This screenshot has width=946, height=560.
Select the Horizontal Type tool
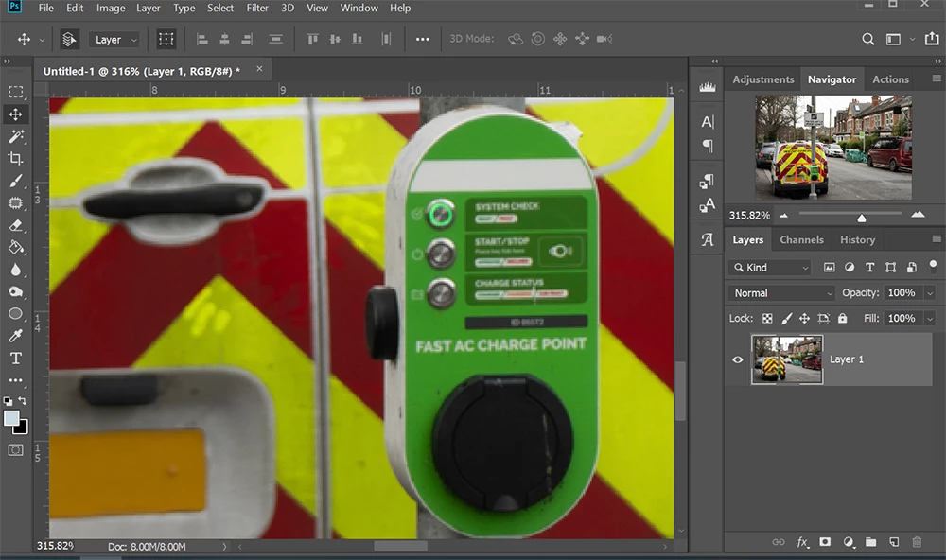(x=16, y=358)
